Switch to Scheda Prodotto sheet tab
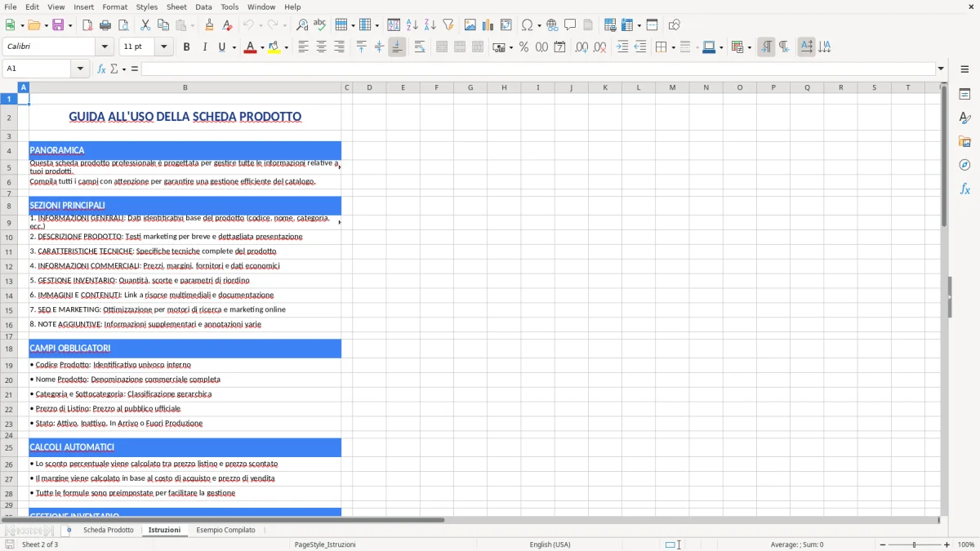Viewport: 980px width, 551px height. (x=108, y=531)
